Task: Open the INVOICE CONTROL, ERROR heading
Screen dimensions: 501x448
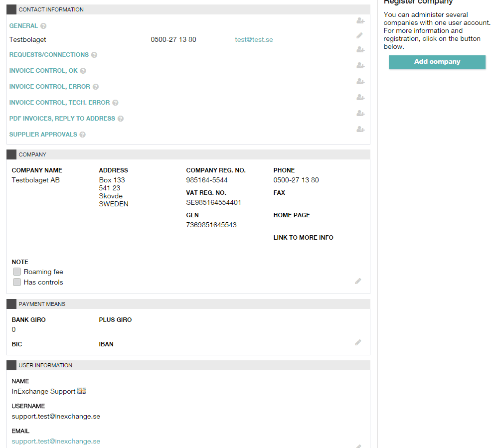Action: point(49,87)
